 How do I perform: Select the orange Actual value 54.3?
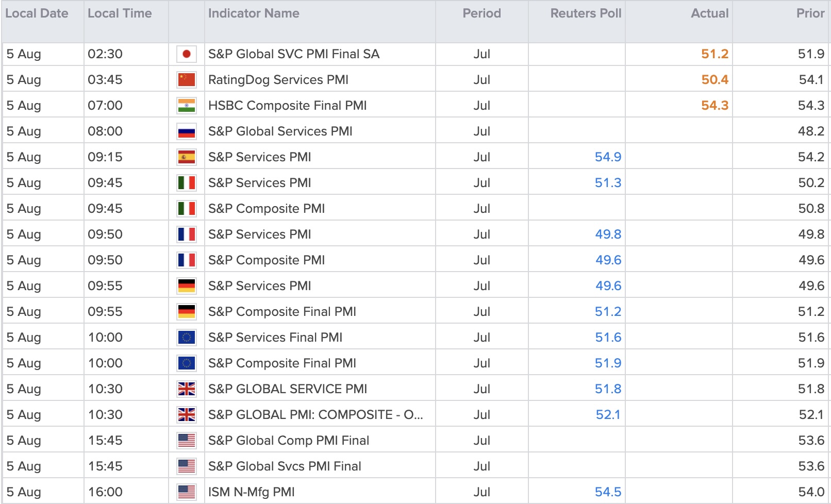(x=714, y=106)
